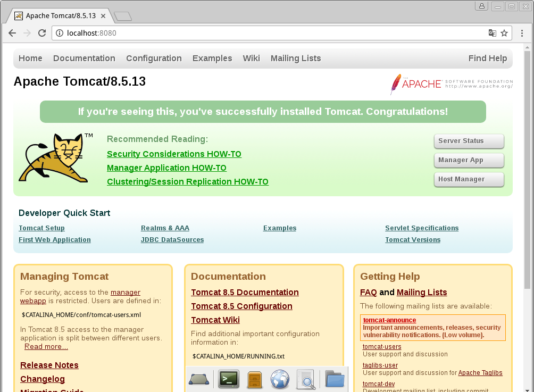Open the Tomcat Setup link
This screenshot has height=392, width=534.
(x=41, y=228)
